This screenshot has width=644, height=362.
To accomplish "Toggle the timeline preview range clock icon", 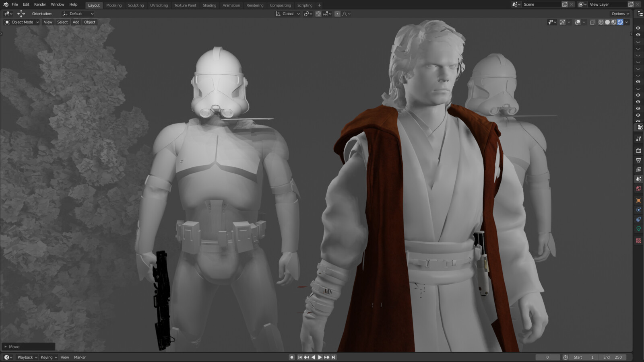I will (566, 357).
